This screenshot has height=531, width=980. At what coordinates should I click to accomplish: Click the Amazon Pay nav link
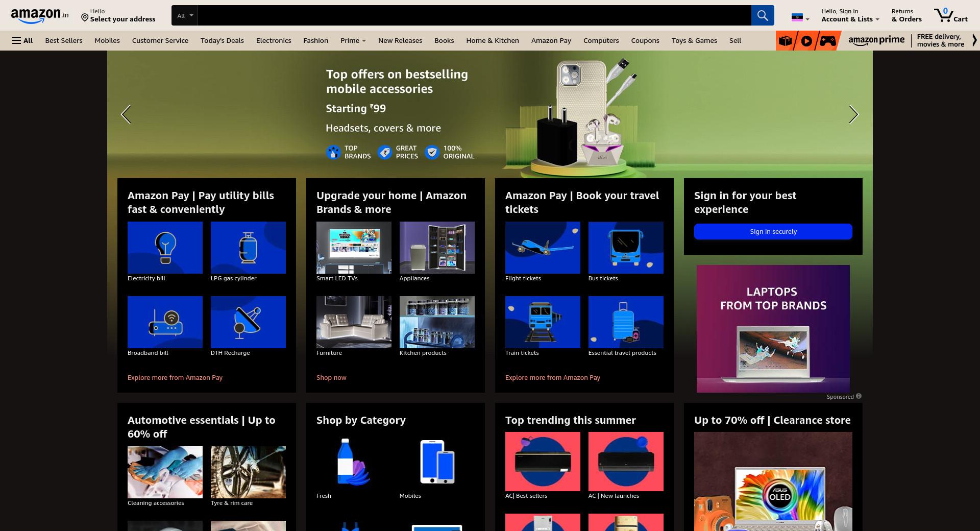pos(551,40)
